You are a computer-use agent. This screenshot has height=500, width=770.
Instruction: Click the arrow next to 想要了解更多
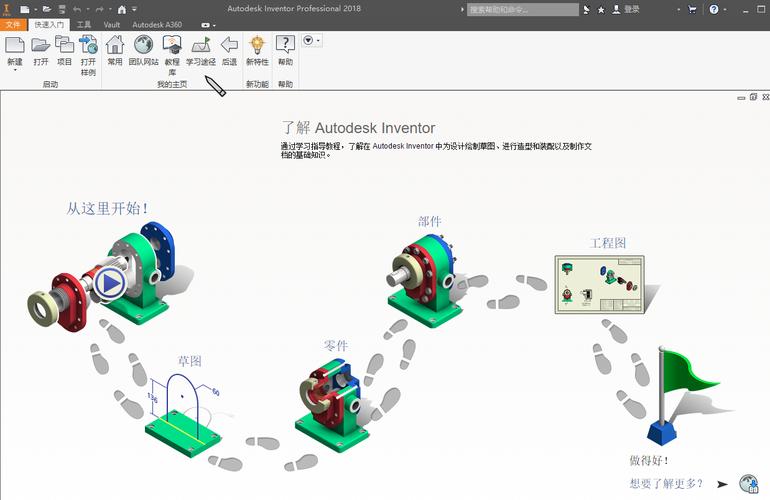pos(722,484)
